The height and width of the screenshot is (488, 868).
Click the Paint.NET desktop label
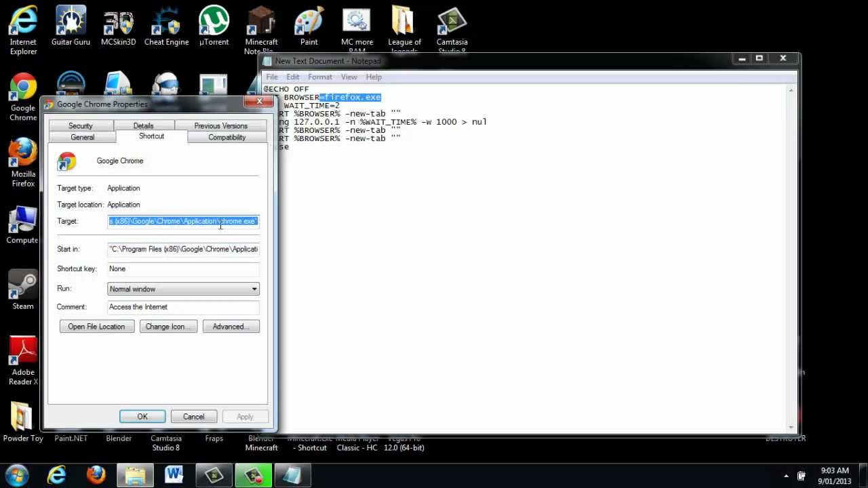[71, 439]
